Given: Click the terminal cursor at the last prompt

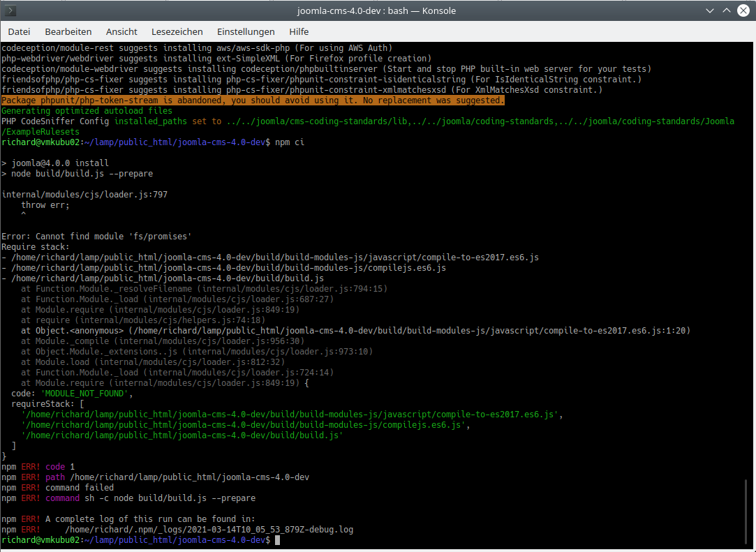Looking at the screenshot, I should click(277, 540).
